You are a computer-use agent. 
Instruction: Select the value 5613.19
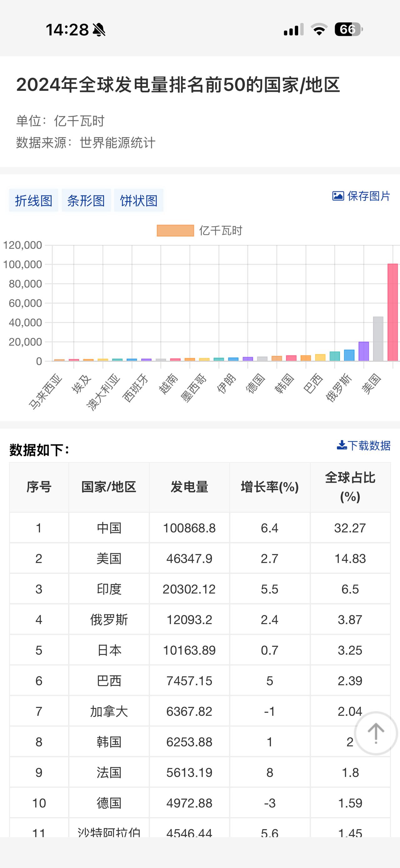click(x=190, y=772)
